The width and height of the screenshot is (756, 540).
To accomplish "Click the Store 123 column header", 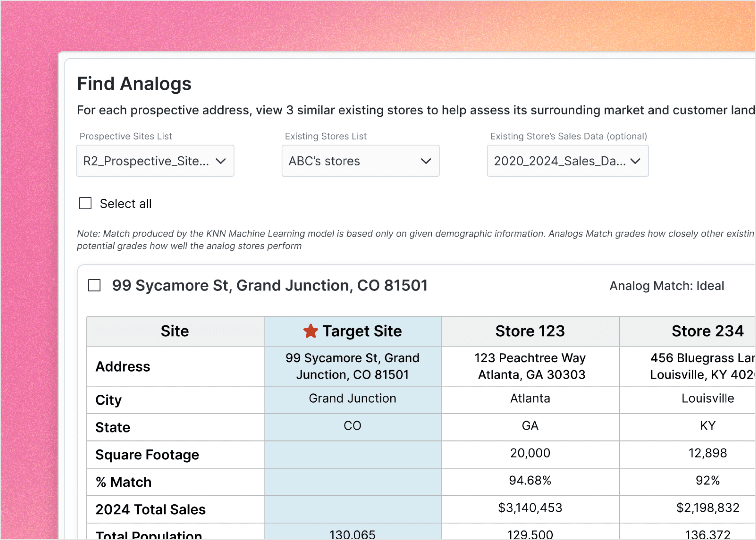I will click(x=530, y=331).
